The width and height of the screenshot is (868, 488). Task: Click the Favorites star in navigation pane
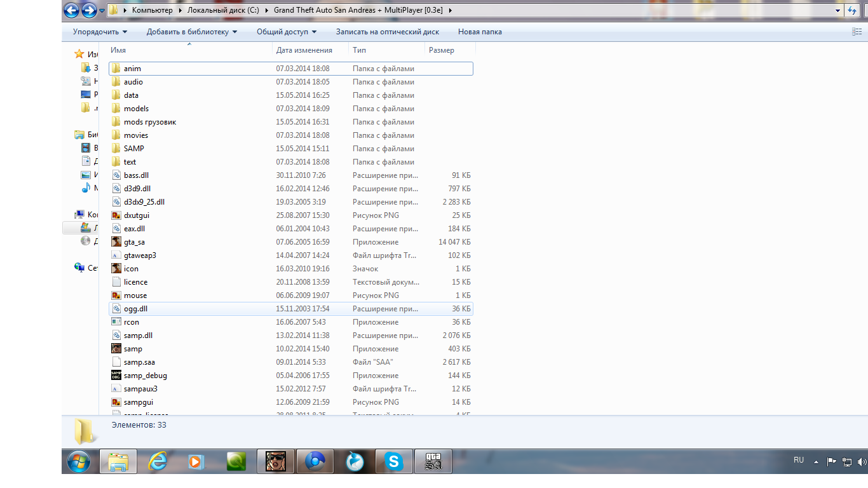(79, 54)
